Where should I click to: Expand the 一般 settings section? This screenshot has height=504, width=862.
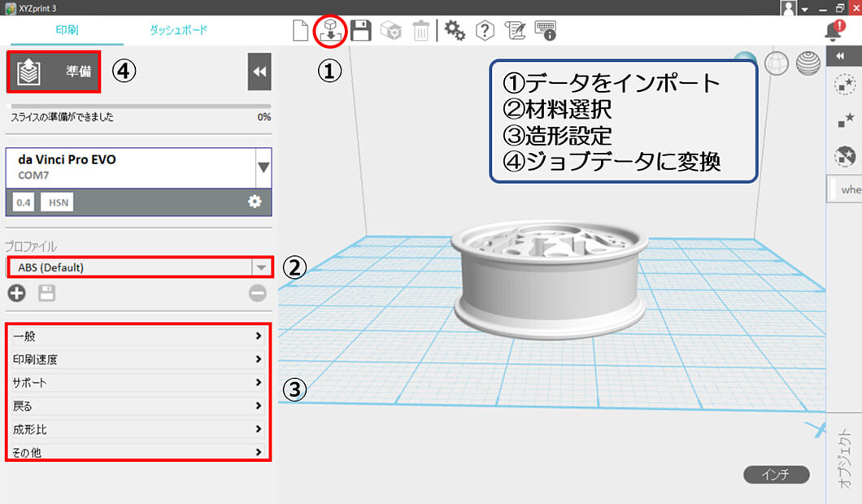point(137,336)
